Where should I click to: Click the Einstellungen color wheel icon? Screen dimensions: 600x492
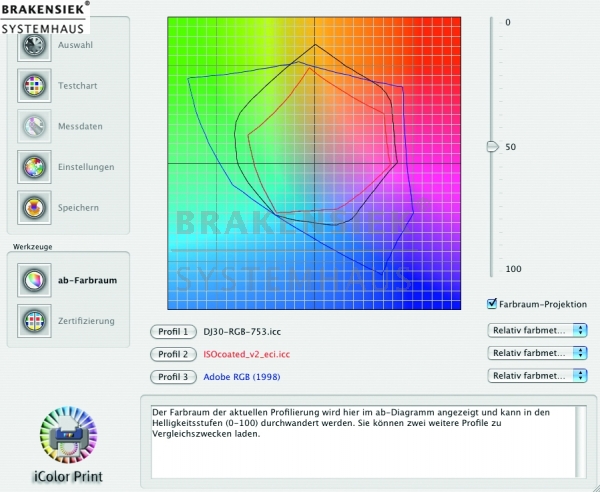click(34, 167)
